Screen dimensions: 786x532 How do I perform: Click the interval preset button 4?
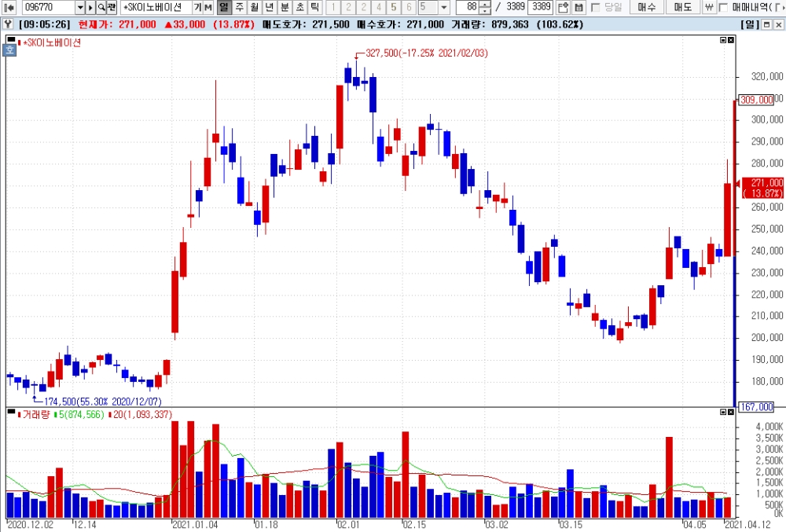[379, 7]
